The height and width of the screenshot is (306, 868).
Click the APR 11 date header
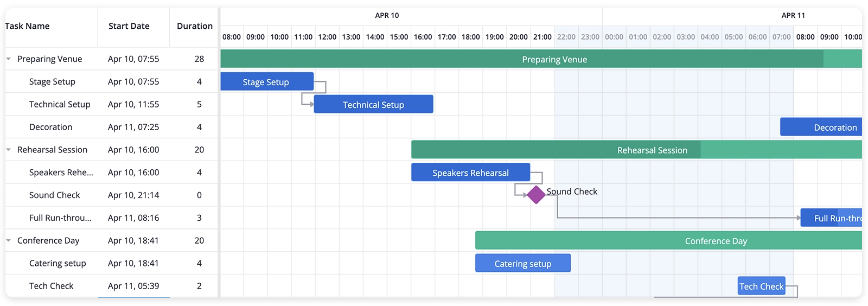(793, 15)
